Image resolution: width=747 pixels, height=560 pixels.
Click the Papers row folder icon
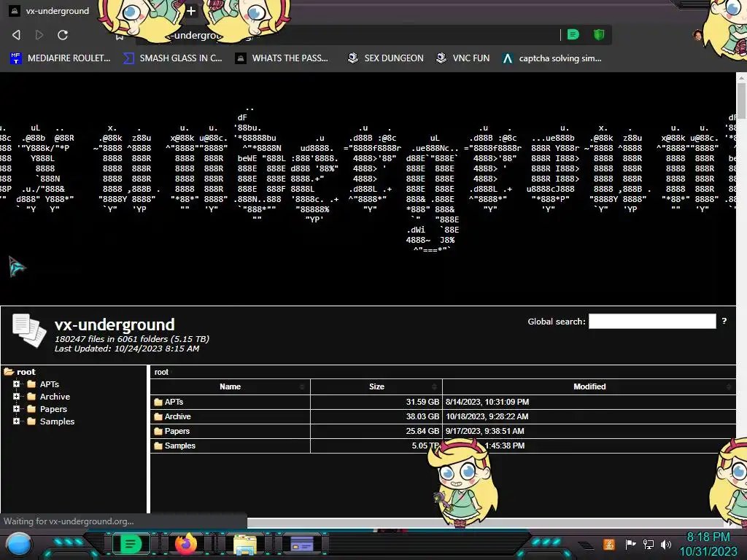158,432
